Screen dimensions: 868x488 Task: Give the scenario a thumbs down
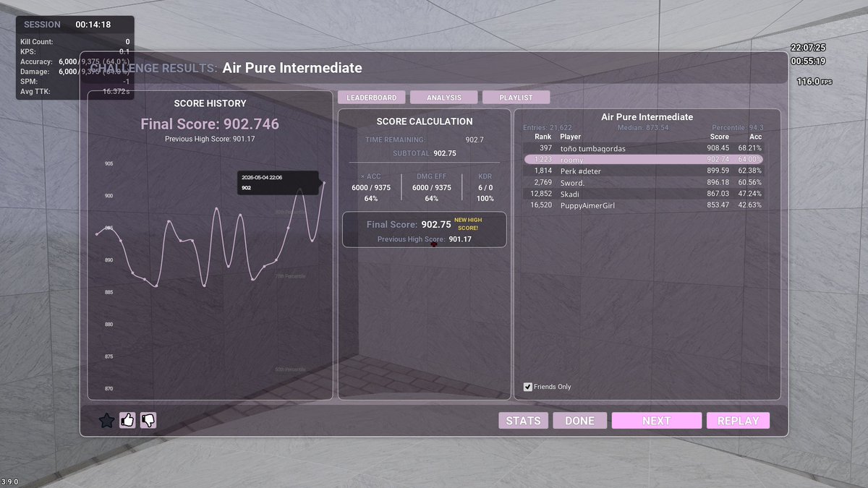pyautogui.click(x=148, y=420)
